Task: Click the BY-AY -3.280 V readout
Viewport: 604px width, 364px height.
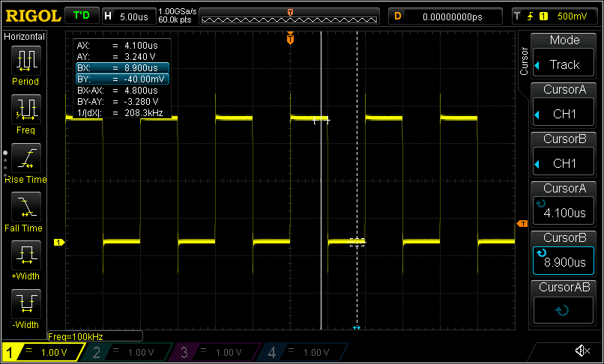Action: click(118, 102)
